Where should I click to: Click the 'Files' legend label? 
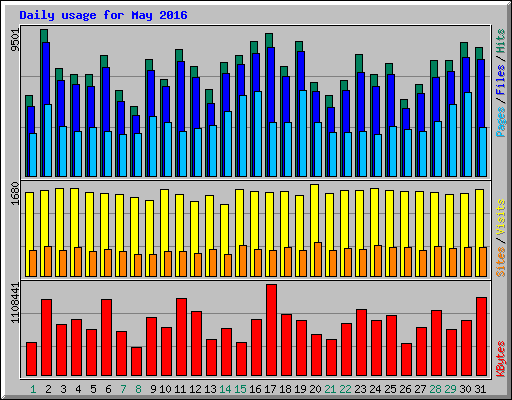point(501,80)
